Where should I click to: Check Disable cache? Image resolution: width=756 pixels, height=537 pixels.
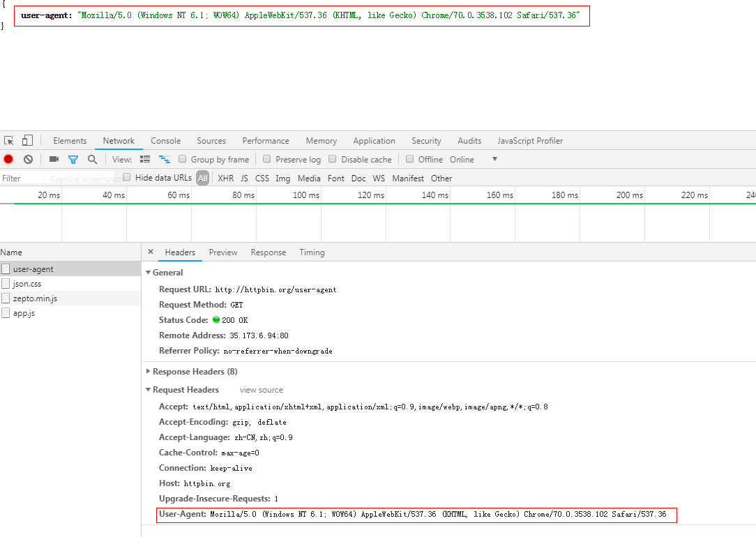point(332,159)
